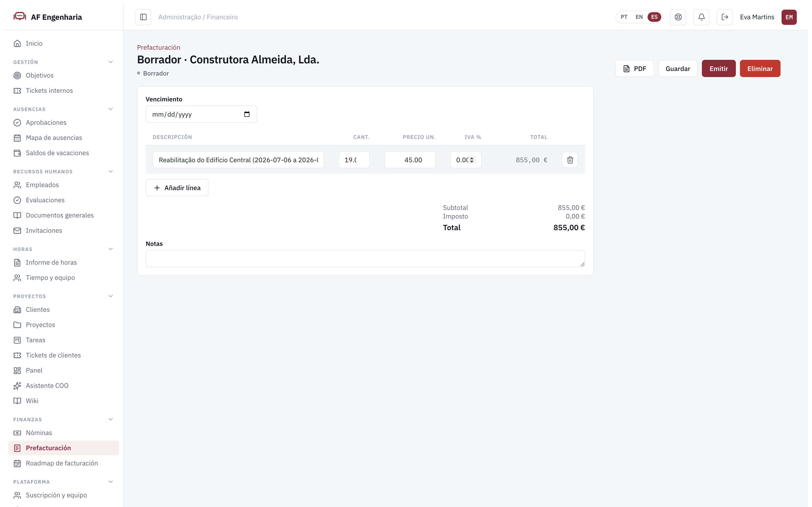812x507 pixels.
Task: Click the EM user avatar
Action: click(789, 17)
